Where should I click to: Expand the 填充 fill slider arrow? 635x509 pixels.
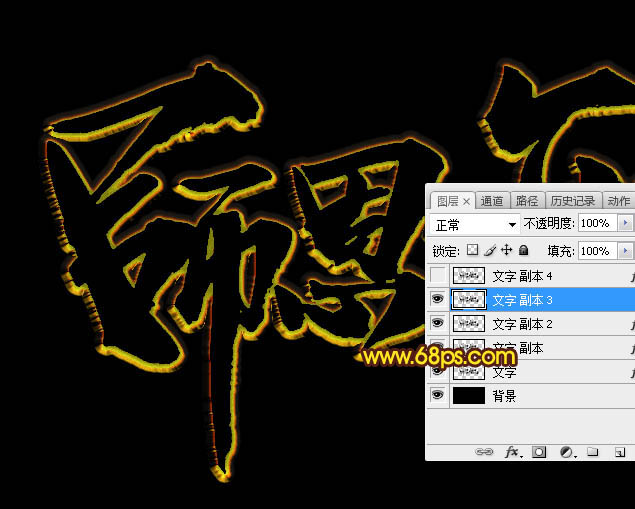(625, 251)
